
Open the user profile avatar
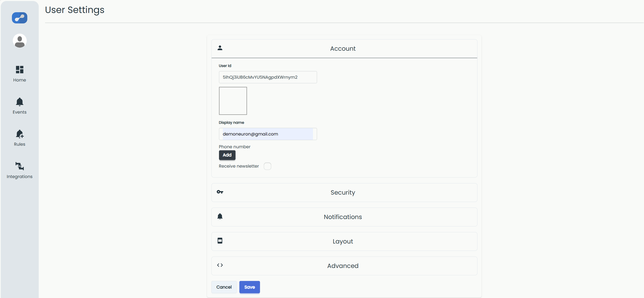coord(20,41)
